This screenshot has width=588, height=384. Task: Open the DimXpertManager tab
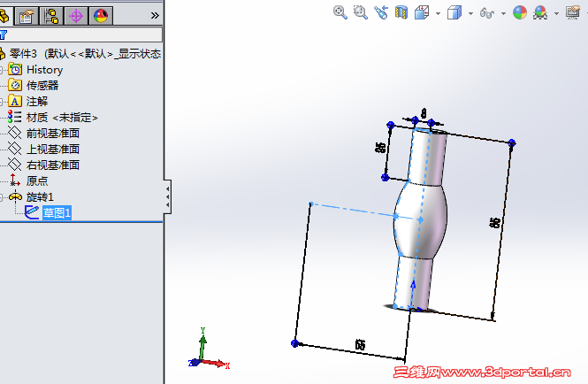coord(76,16)
